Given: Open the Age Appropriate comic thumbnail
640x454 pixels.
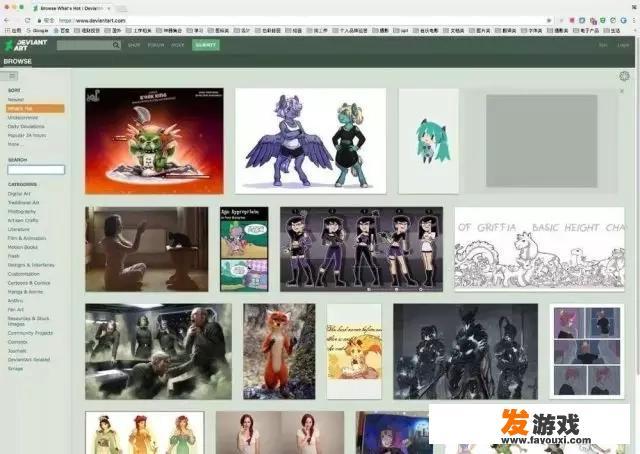Looking at the screenshot, I should click(x=244, y=249).
